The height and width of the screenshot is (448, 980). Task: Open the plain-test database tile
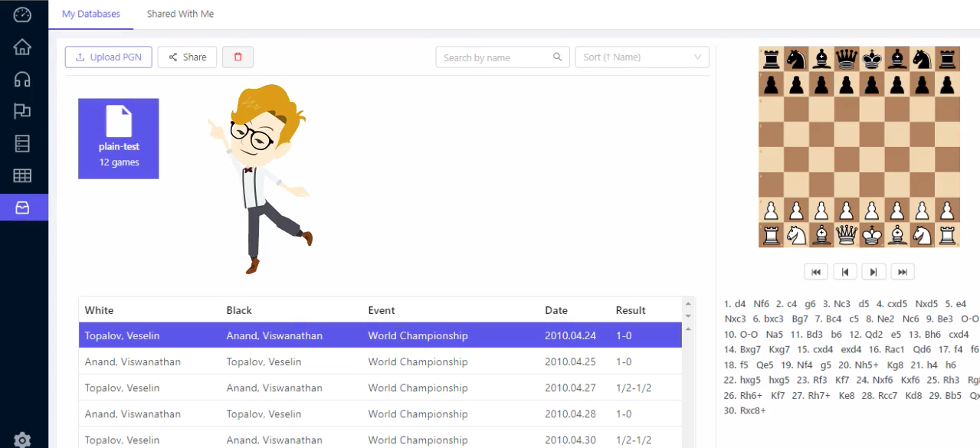click(x=119, y=139)
